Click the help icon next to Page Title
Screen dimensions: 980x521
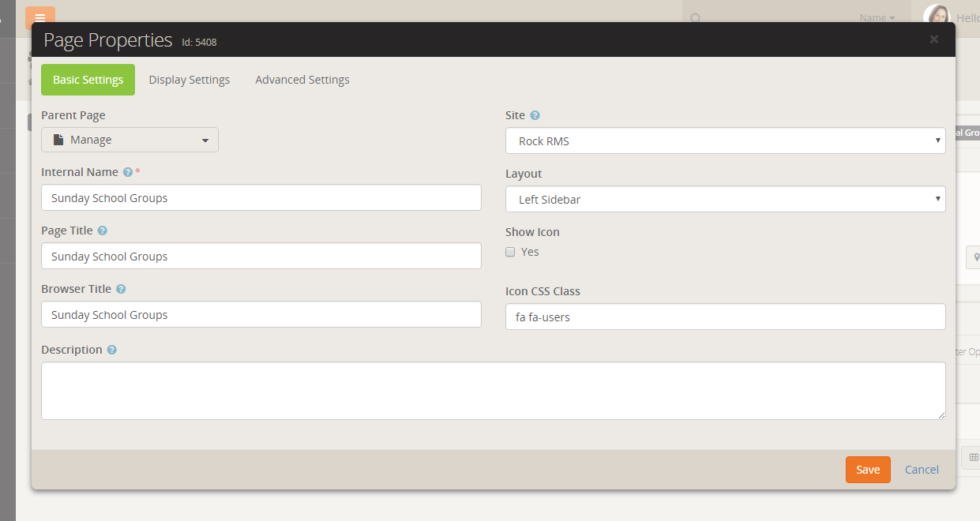click(x=103, y=231)
